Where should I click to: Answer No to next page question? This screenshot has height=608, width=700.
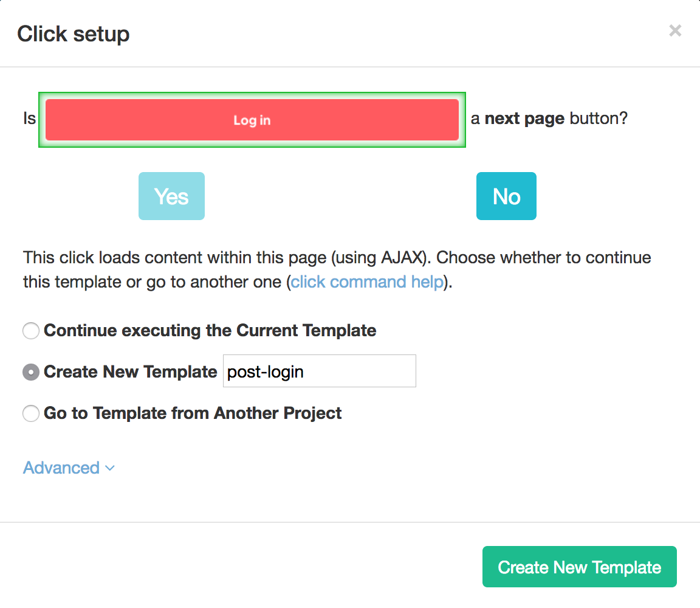(506, 196)
